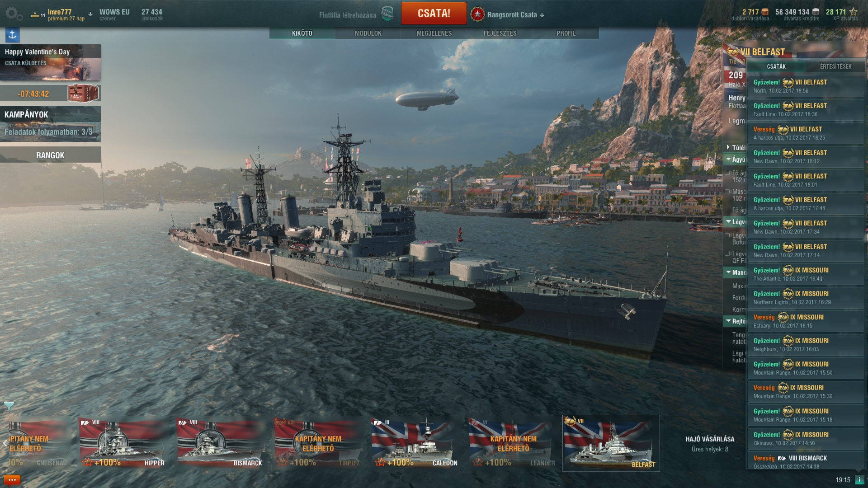Open the KAMPÁNYOK campaigns panel
868x488 pixels.
(x=50, y=123)
